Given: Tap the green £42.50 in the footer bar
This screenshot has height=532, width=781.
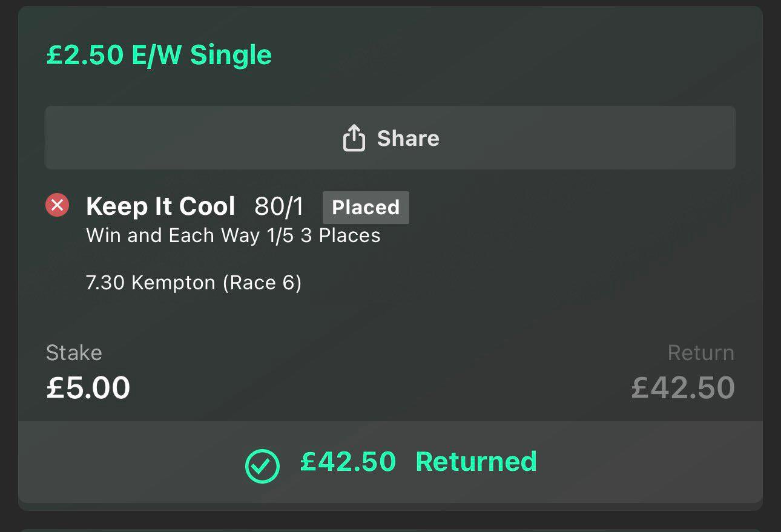Looking at the screenshot, I should [348, 462].
